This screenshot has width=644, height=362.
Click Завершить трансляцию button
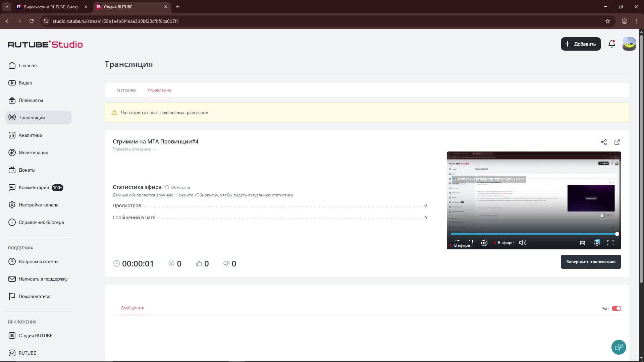click(590, 262)
